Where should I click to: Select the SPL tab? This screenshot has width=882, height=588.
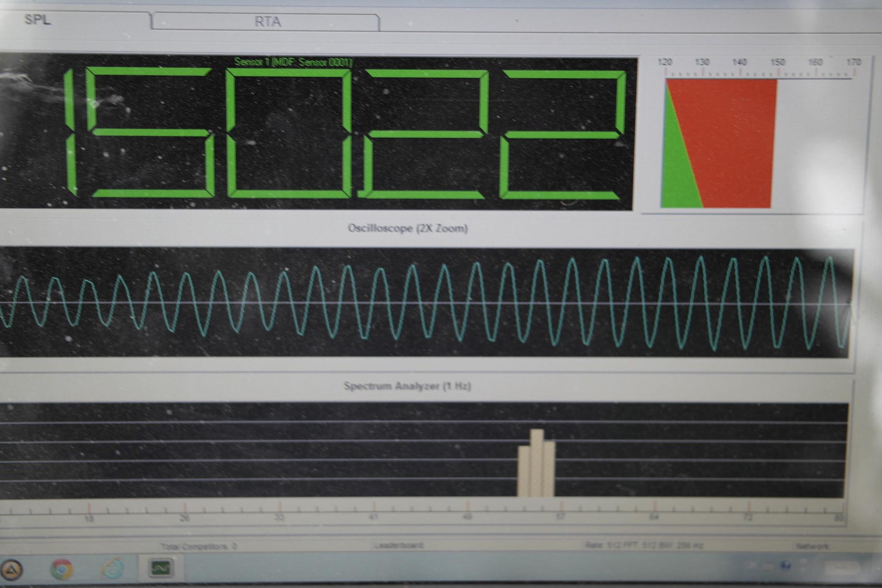pyautogui.click(x=38, y=20)
